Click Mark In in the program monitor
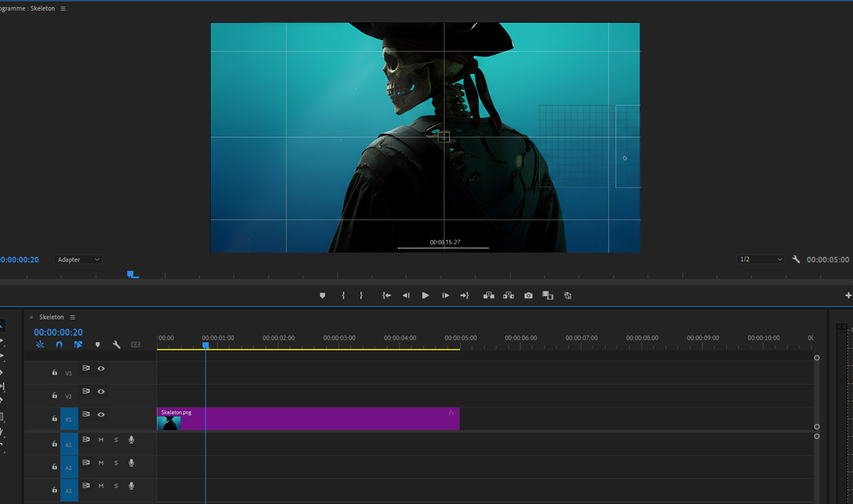853x504 pixels. pyautogui.click(x=343, y=296)
